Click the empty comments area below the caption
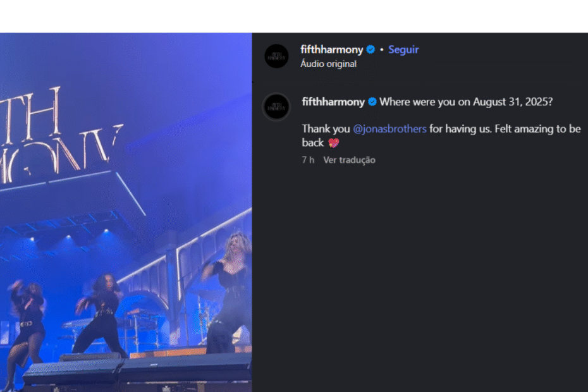This screenshot has height=392, width=588. tap(420, 272)
